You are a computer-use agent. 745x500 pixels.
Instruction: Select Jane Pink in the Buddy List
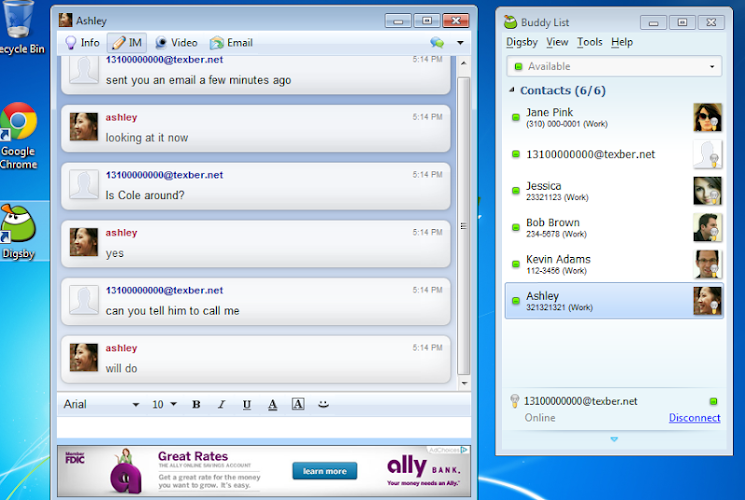click(x=613, y=117)
